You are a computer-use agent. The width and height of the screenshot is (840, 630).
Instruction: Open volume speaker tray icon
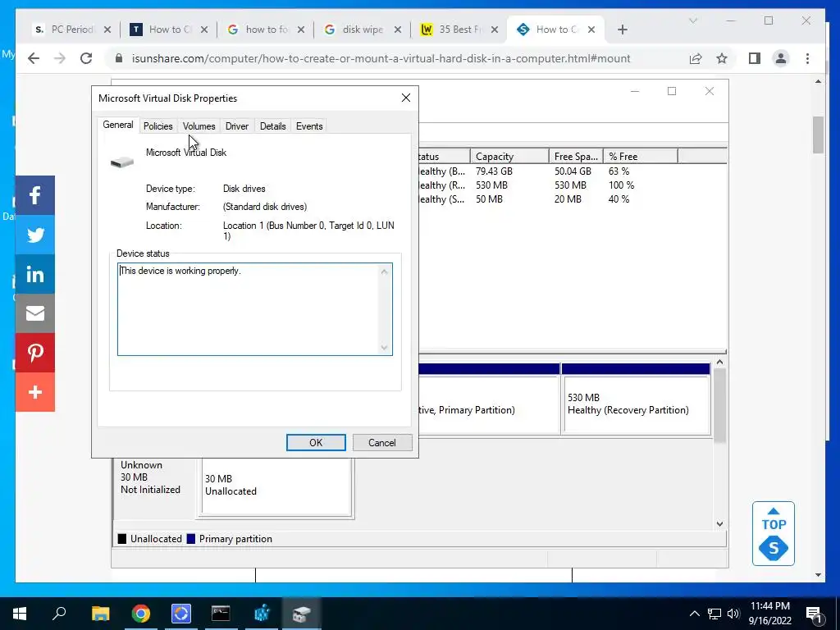(x=733, y=614)
